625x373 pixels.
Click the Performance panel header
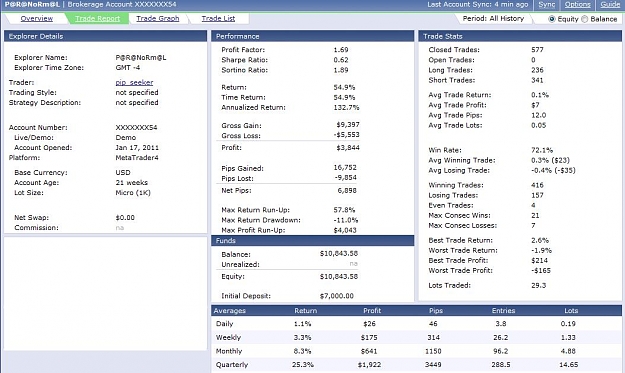[x=312, y=36]
